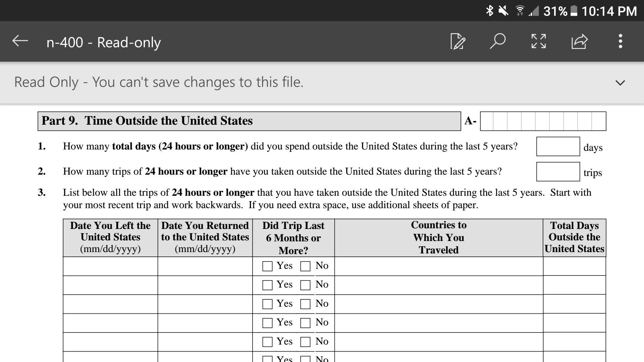Image resolution: width=644 pixels, height=362 pixels.
Task: Tap the n-400 - Read-only title
Action: click(x=104, y=42)
